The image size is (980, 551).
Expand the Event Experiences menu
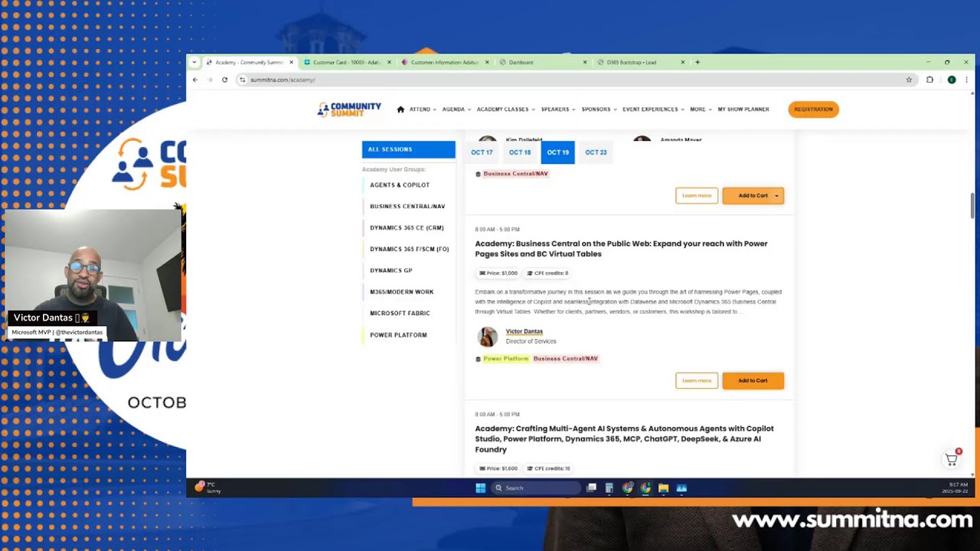(x=653, y=109)
